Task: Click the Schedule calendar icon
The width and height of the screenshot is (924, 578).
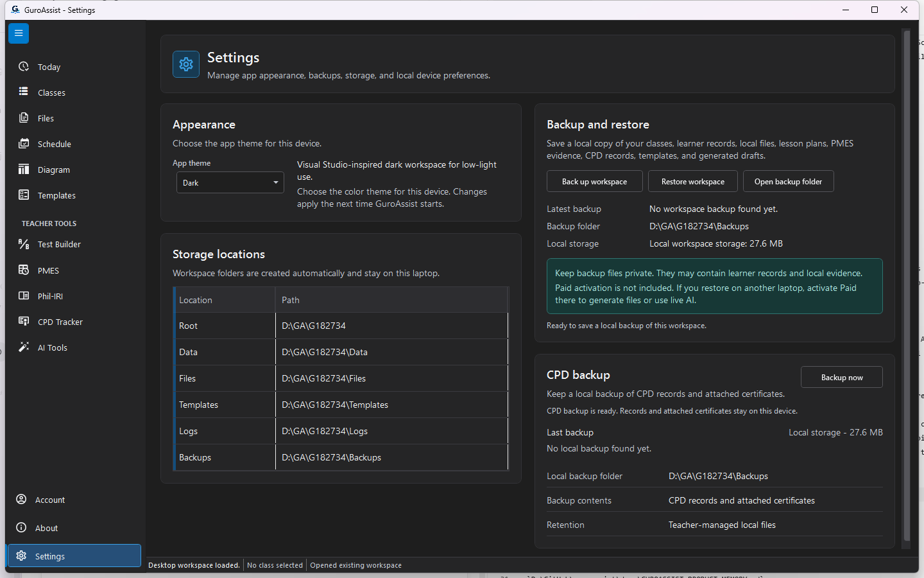Action: (24, 144)
